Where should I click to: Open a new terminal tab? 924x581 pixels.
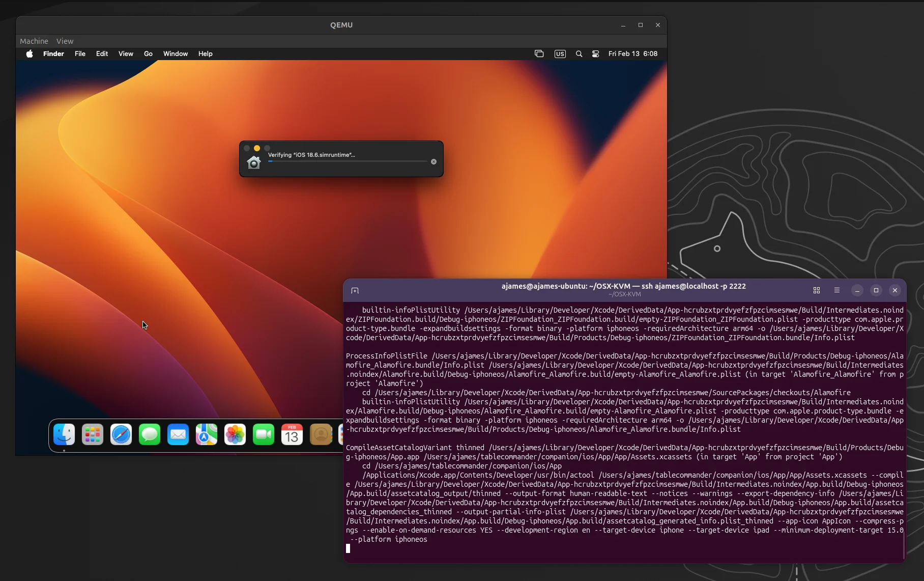coord(355,290)
